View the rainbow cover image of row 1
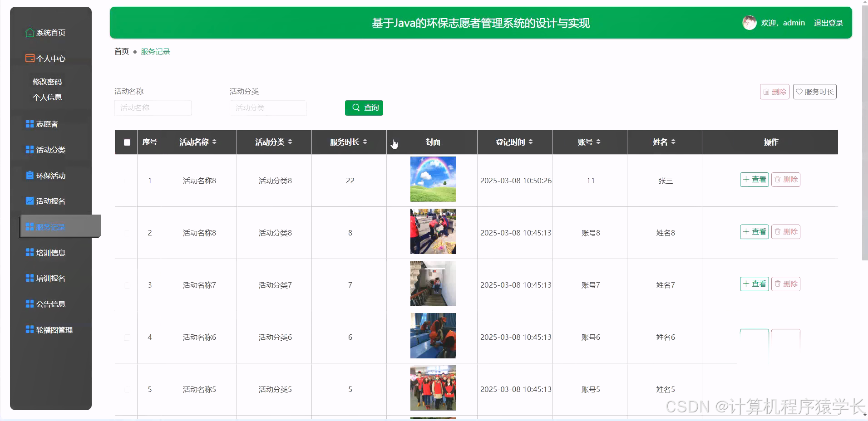The width and height of the screenshot is (868, 421). [x=432, y=179]
